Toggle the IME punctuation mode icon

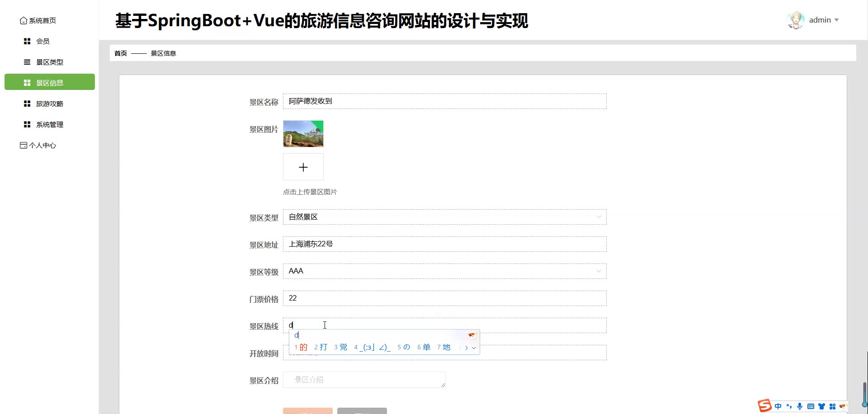point(789,406)
